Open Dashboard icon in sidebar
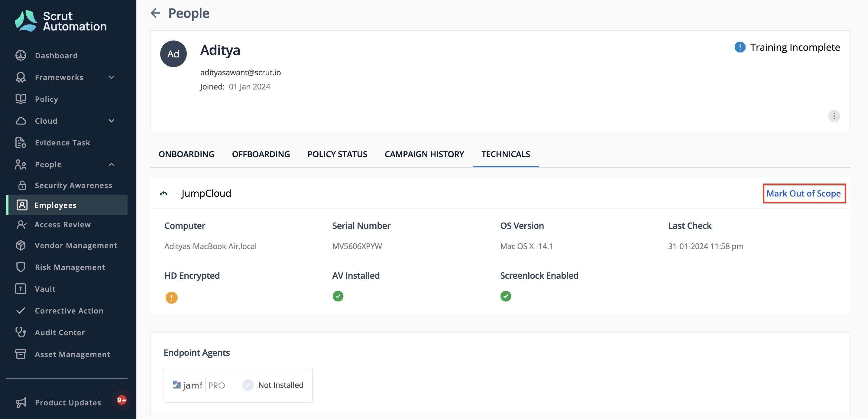This screenshot has width=868, height=419. (x=21, y=55)
